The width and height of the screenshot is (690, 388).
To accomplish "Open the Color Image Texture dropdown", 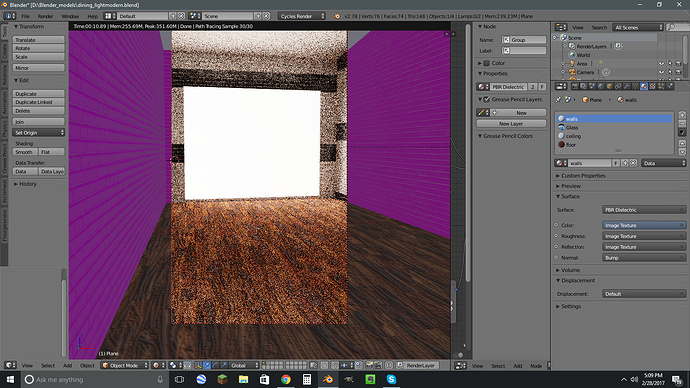I will click(644, 225).
